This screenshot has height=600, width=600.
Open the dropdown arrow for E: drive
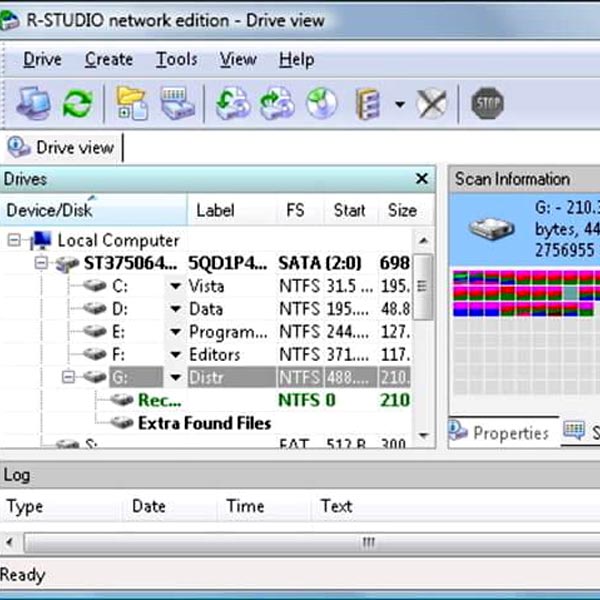[176, 332]
